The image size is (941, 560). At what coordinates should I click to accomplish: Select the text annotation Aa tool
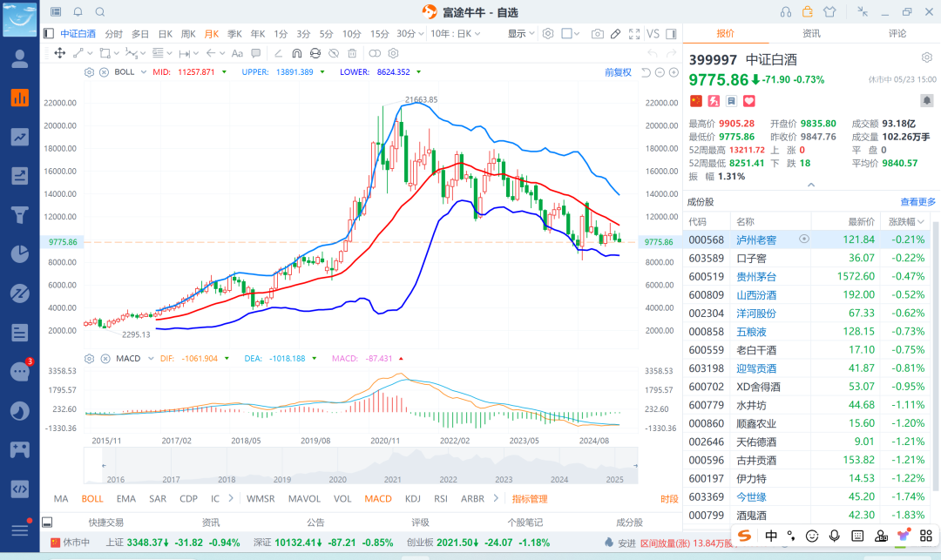[237, 53]
